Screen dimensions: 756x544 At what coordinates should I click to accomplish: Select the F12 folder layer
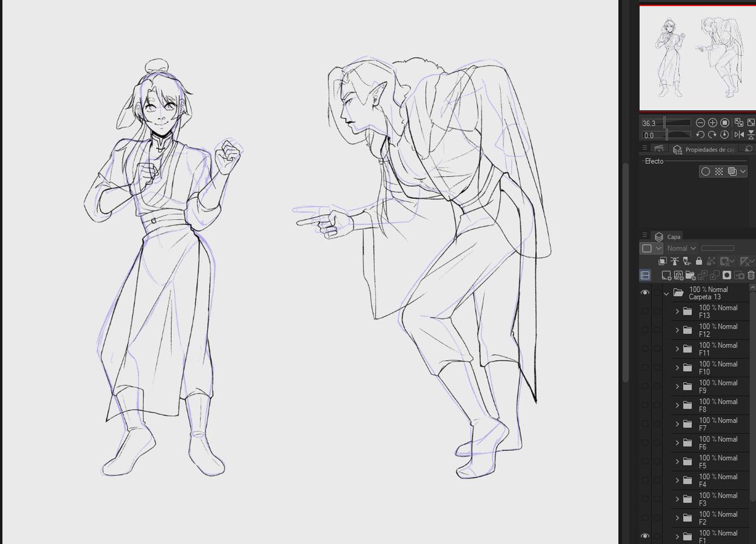[711, 330]
